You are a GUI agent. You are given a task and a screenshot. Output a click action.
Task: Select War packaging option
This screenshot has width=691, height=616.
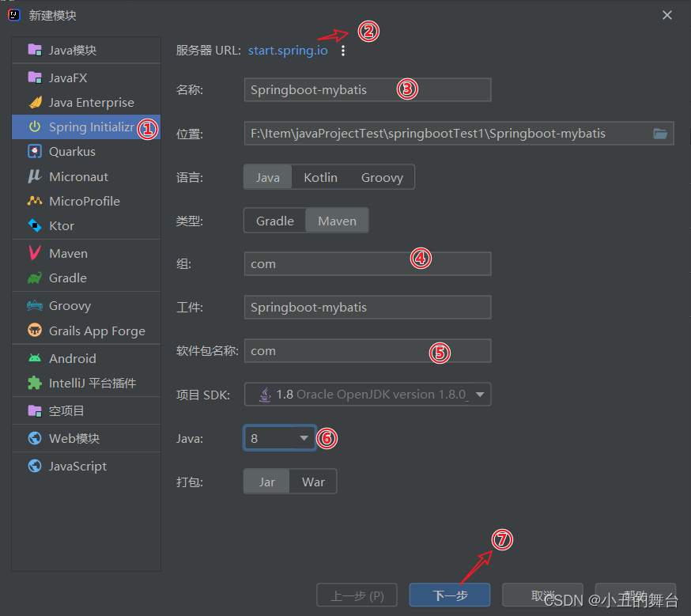click(x=313, y=482)
